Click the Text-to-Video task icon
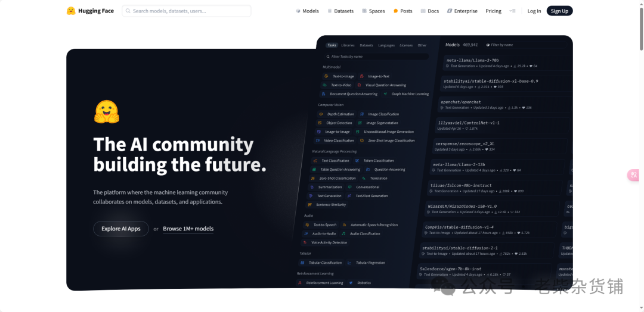 (x=324, y=85)
